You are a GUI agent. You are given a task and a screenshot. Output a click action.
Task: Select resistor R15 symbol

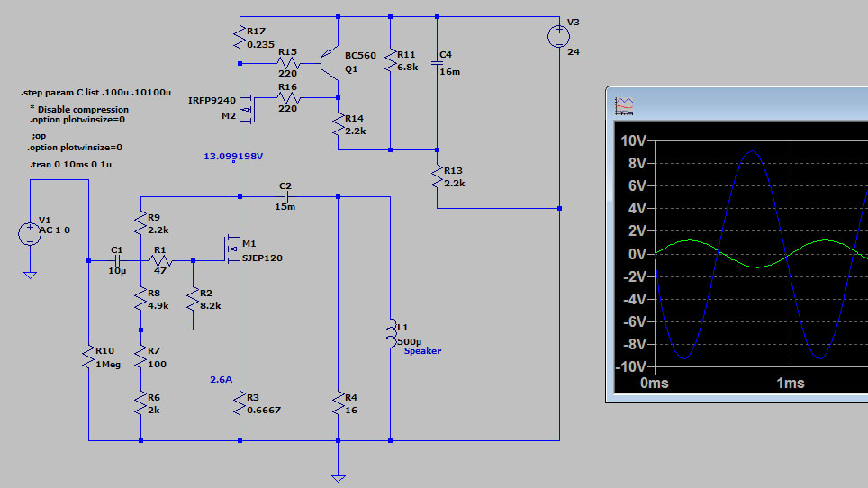288,64
